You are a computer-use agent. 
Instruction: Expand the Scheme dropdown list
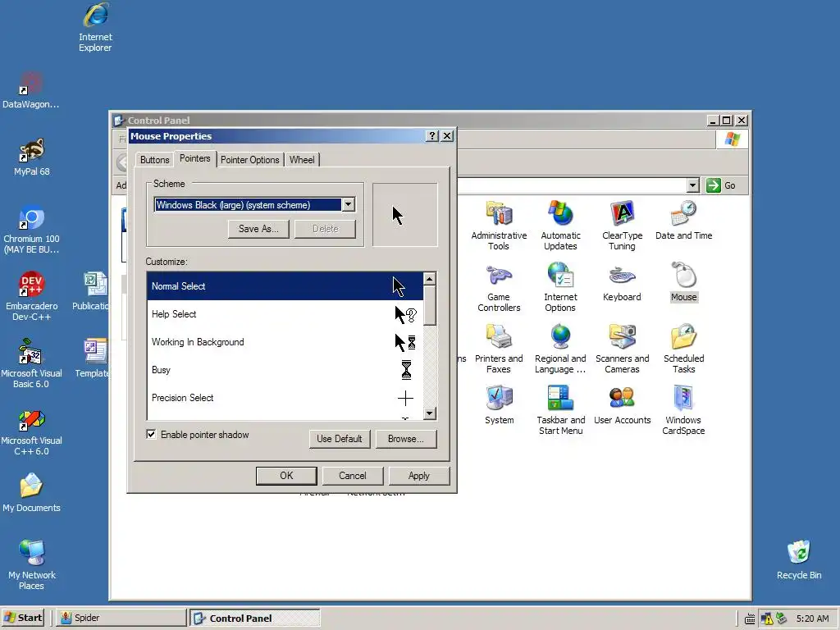pyautogui.click(x=348, y=204)
